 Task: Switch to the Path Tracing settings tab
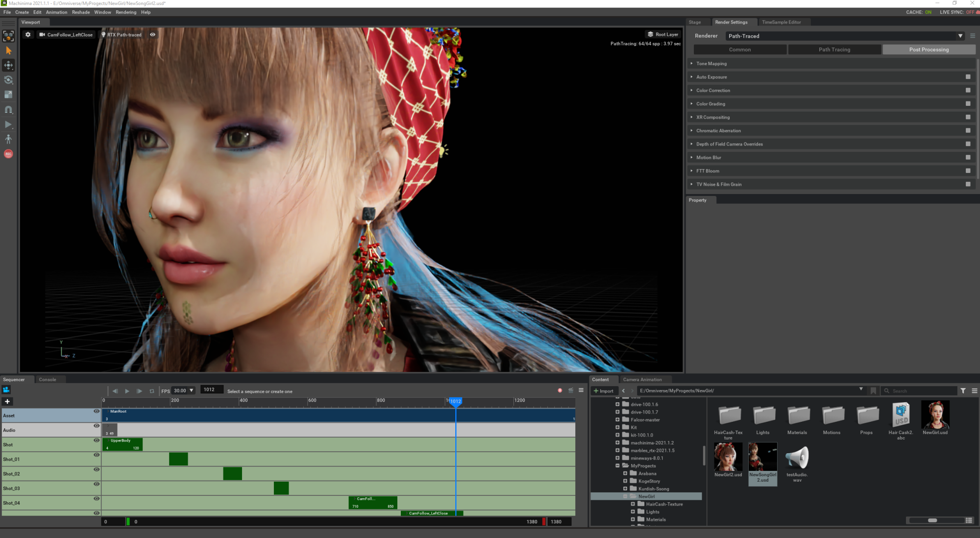pos(834,49)
